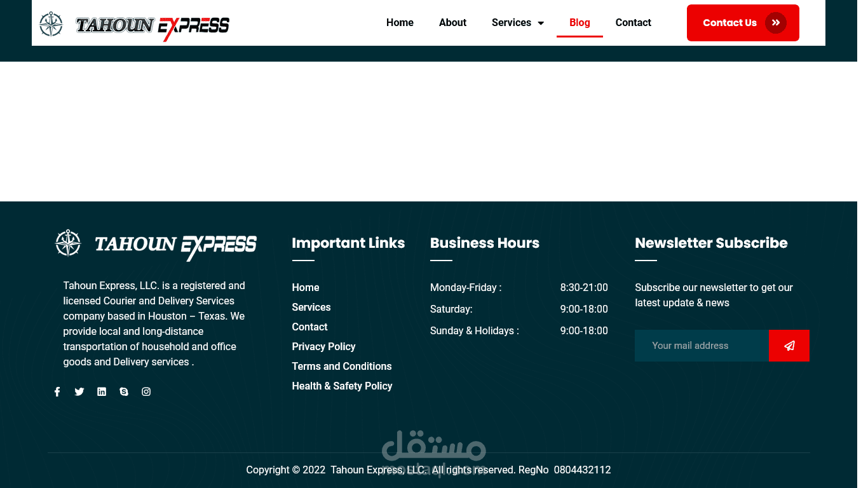Click the Business Hours heading

point(485,243)
